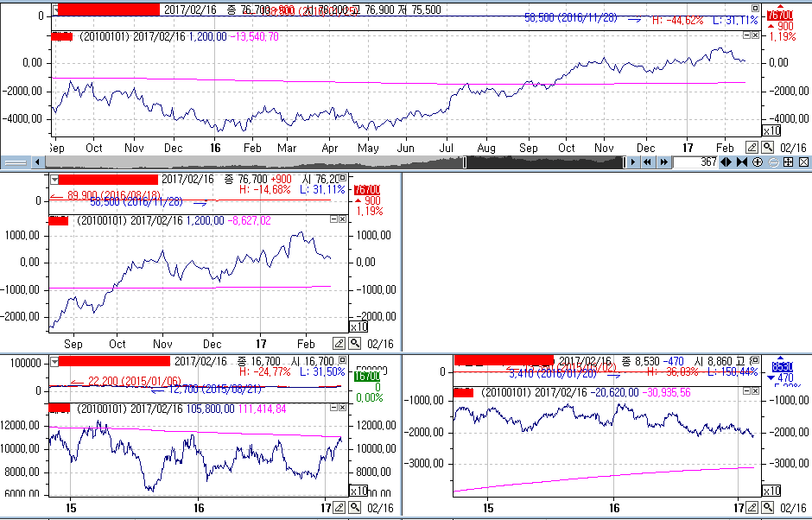Click the fast-forward double-right arrow button

point(663,162)
